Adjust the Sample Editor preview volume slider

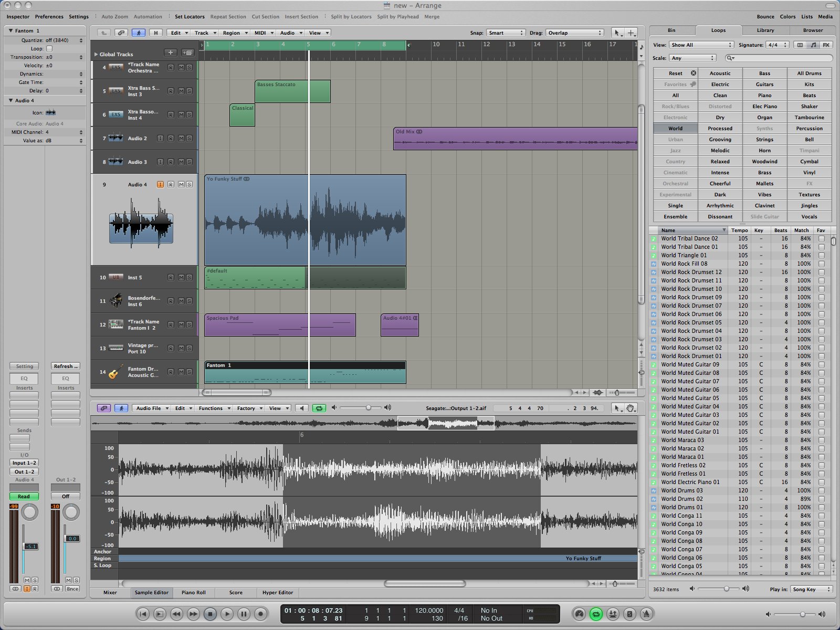(368, 408)
